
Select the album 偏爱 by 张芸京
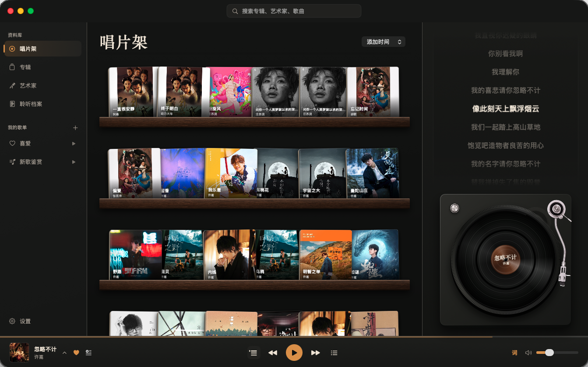pos(134,173)
